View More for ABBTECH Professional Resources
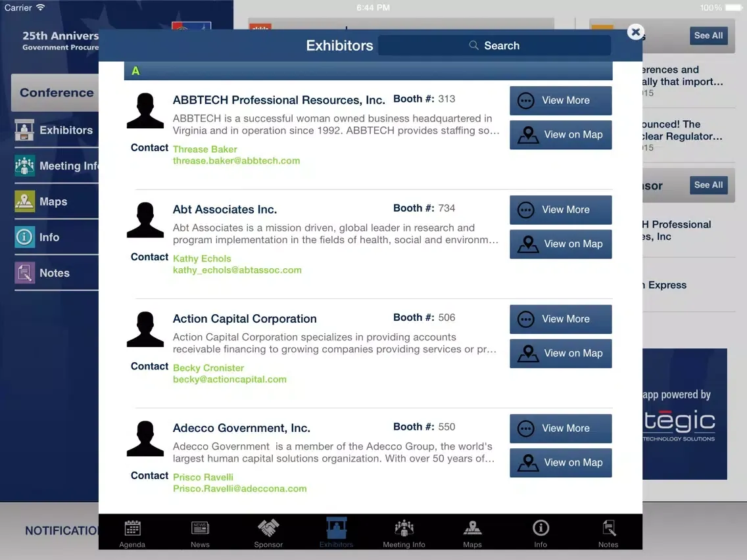The height and width of the screenshot is (560, 747). tap(561, 101)
